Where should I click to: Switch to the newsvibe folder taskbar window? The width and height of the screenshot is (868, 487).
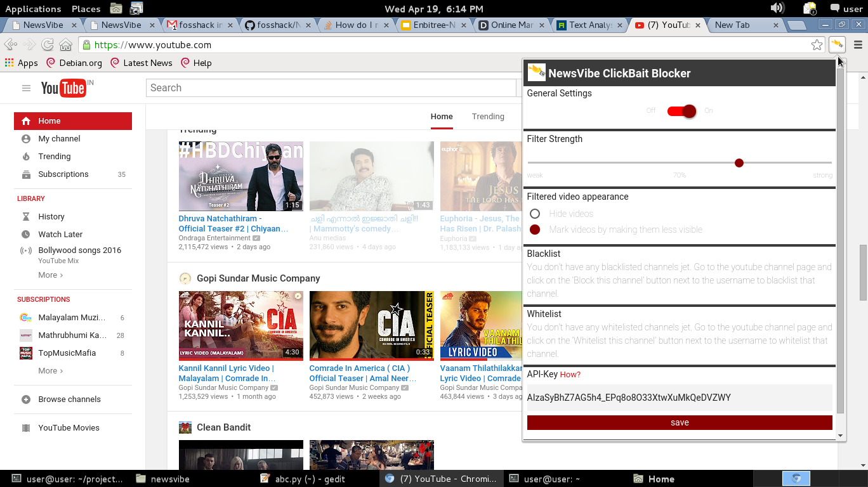pos(163,479)
